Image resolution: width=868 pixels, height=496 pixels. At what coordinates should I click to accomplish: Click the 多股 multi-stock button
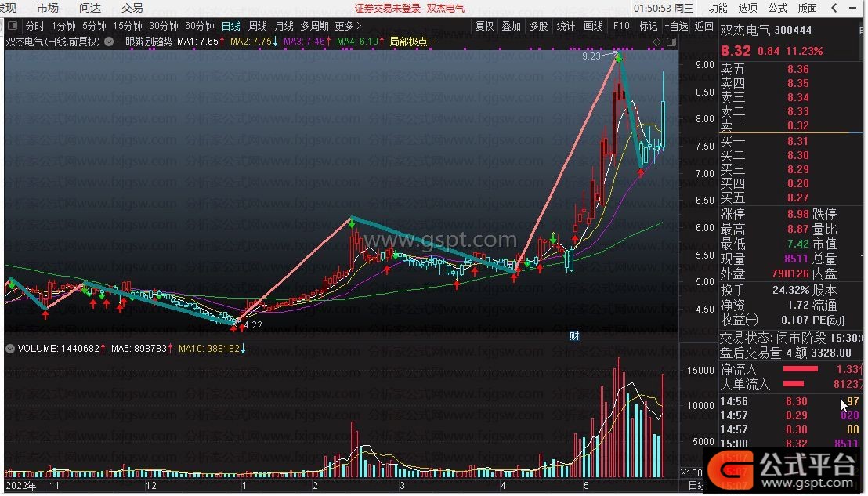pyautogui.click(x=538, y=26)
